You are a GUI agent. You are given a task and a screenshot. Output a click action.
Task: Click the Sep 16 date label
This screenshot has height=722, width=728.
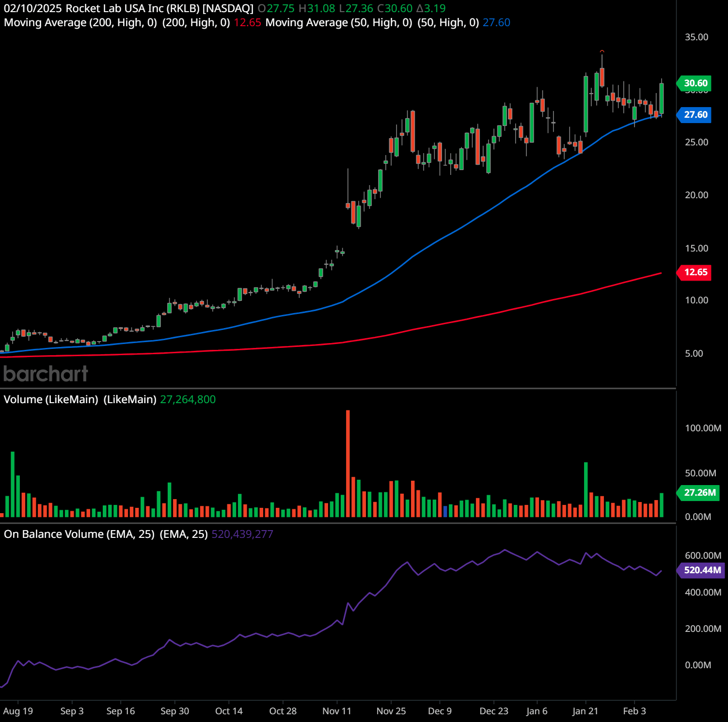(121, 711)
